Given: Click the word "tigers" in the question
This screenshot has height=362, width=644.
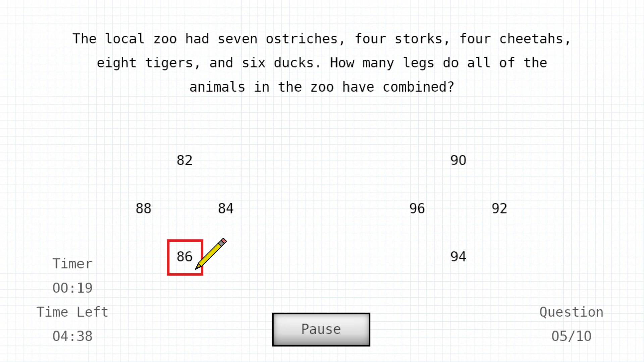Looking at the screenshot, I should [x=169, y=63].
